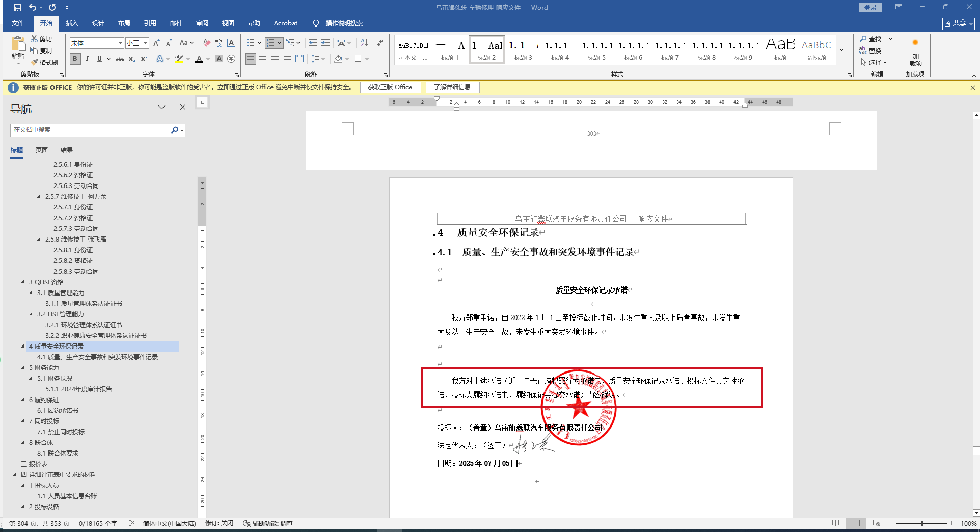Toggle Underline formatting

click(x=99, y=59)
